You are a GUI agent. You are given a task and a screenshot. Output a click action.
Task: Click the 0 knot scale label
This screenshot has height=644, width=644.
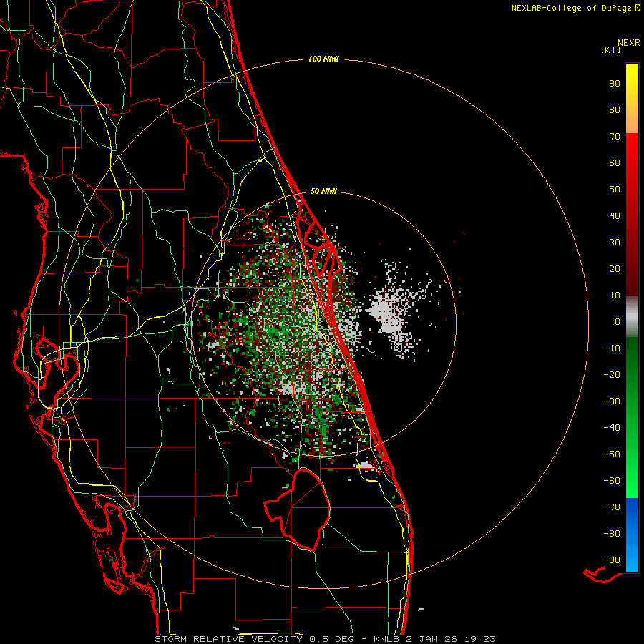point(618,321)
